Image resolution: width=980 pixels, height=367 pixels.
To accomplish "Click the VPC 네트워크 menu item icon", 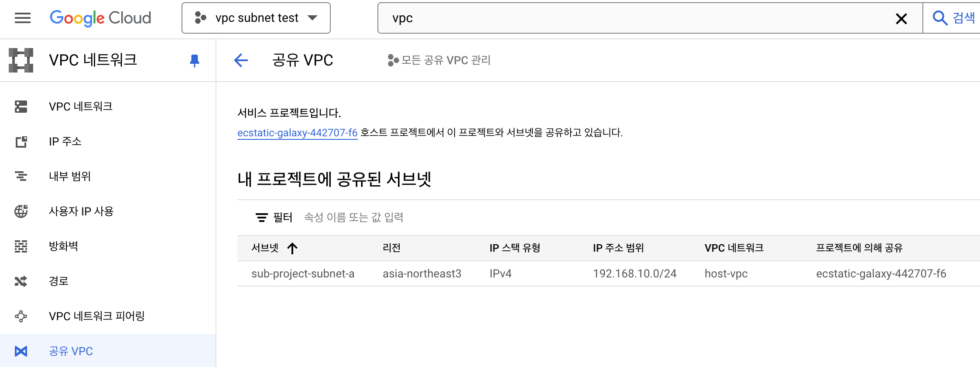I will point(21,107).
